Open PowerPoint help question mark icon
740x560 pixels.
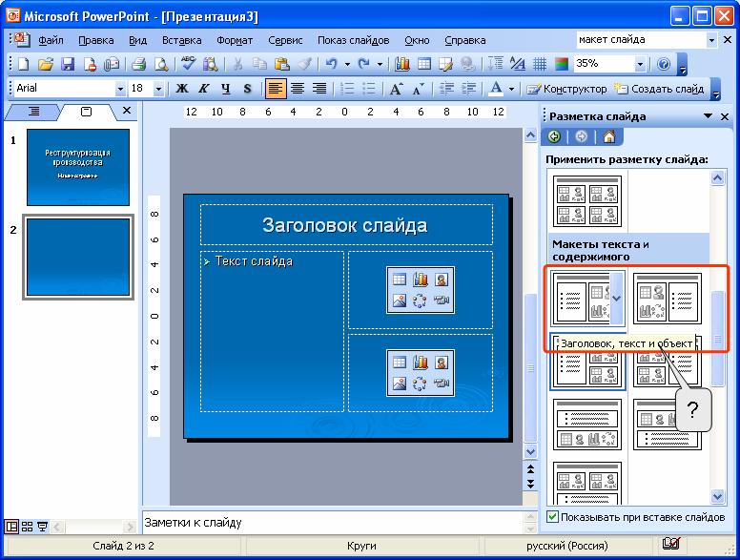(664, 64)
